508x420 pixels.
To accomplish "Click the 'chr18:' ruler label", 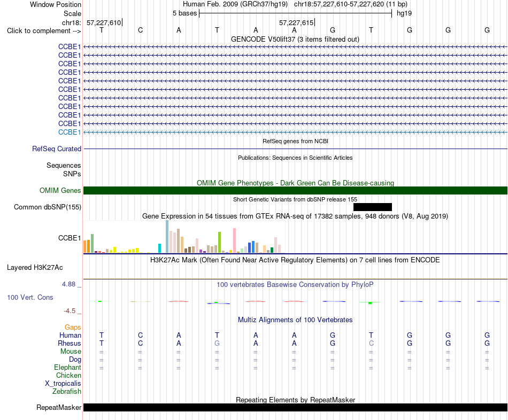I will tap(72, 22).
